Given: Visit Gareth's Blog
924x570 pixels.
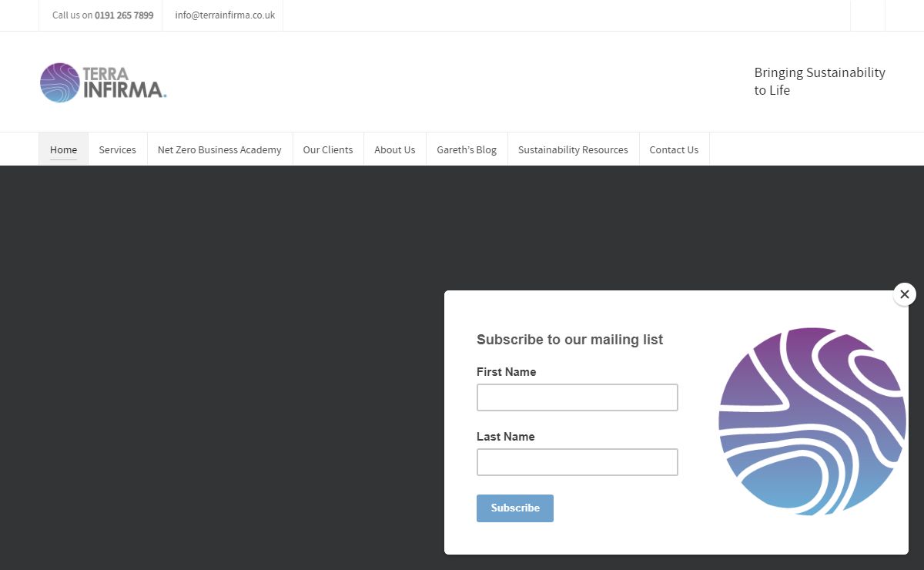Looking at the screenshot, I should coord(467,149).
